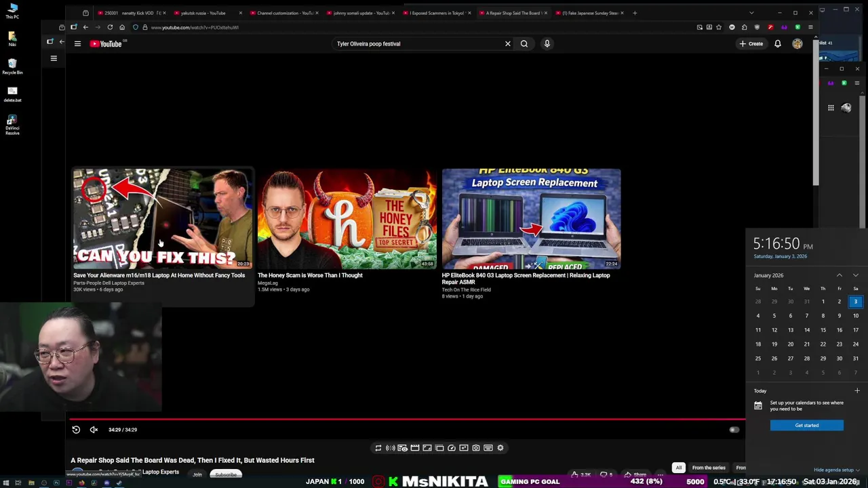Clear the search box text
Image resolution: width=868 pixels, height=488 pixels.
[507, 43]
